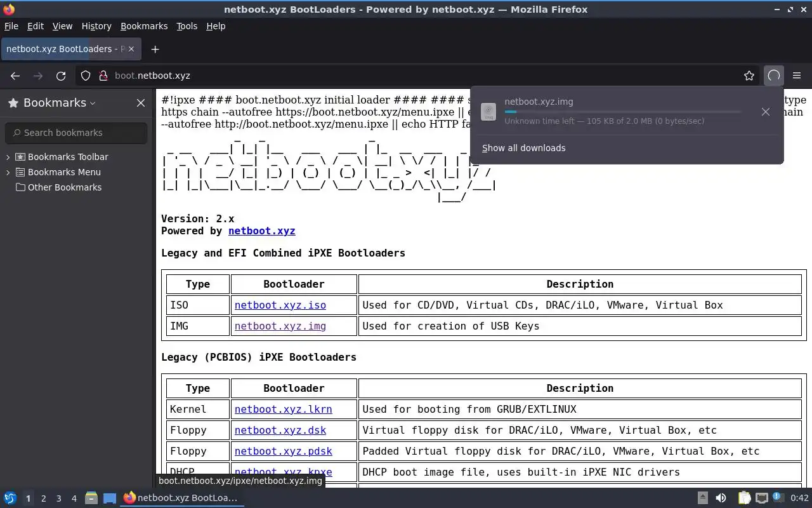Click the 0:42 clock
The width and height of the screenshot is (812, 508).
799,498
